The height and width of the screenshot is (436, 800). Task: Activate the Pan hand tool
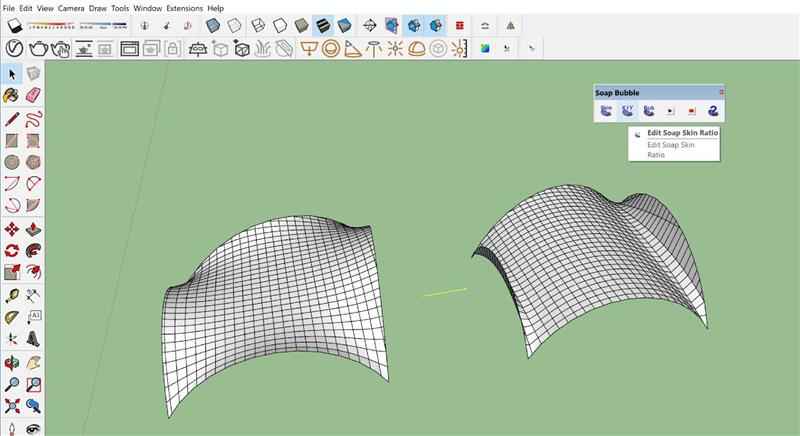[x=33, y=363]
